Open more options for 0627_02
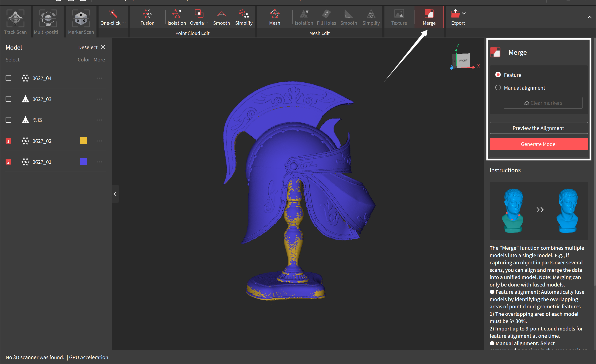 coord(99,141)
